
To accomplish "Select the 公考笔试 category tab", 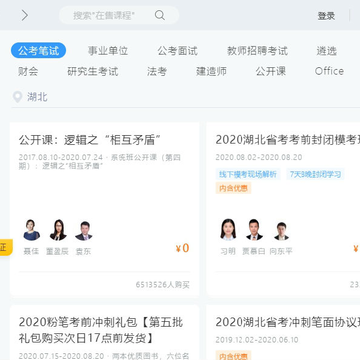I will (x=38, y=51).
